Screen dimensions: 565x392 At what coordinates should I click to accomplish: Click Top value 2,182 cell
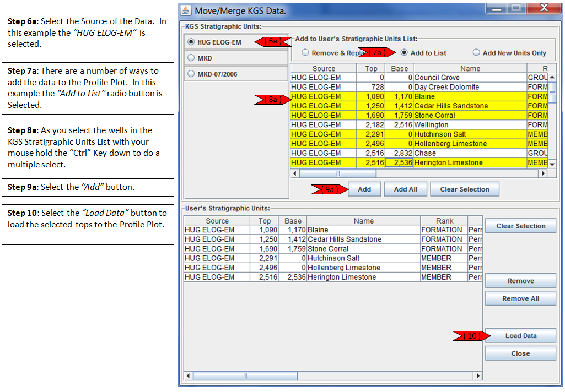[371, 124]
